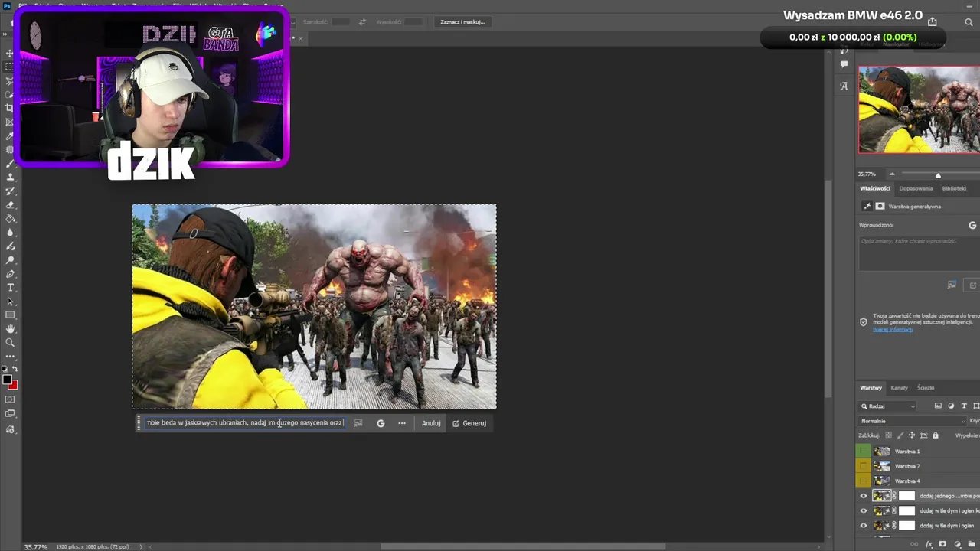980x551 pixels.
Task: Select the Crop tool
Action: click(10, 108)
